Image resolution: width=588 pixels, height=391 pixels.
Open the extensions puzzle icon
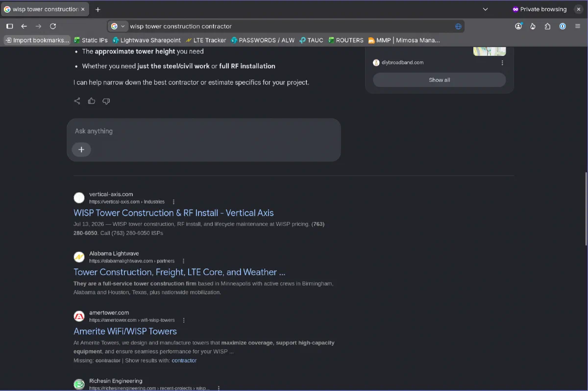click(x=548, y=26)
